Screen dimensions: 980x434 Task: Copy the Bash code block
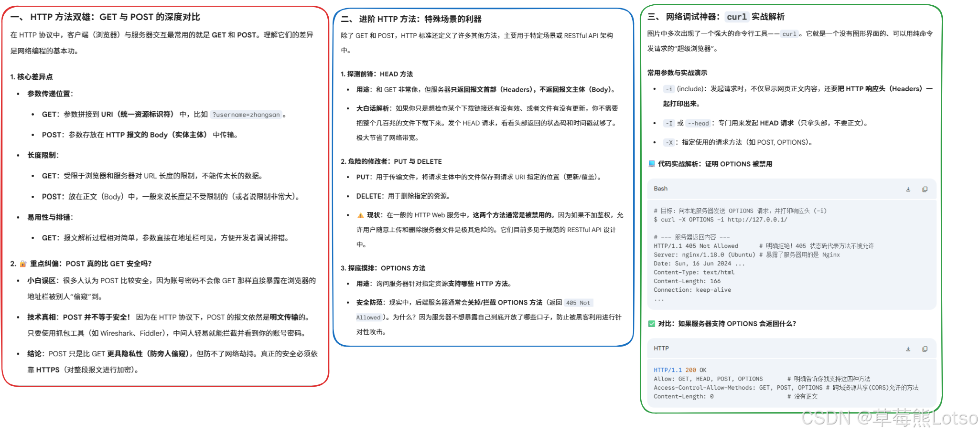tap(925, 189)
